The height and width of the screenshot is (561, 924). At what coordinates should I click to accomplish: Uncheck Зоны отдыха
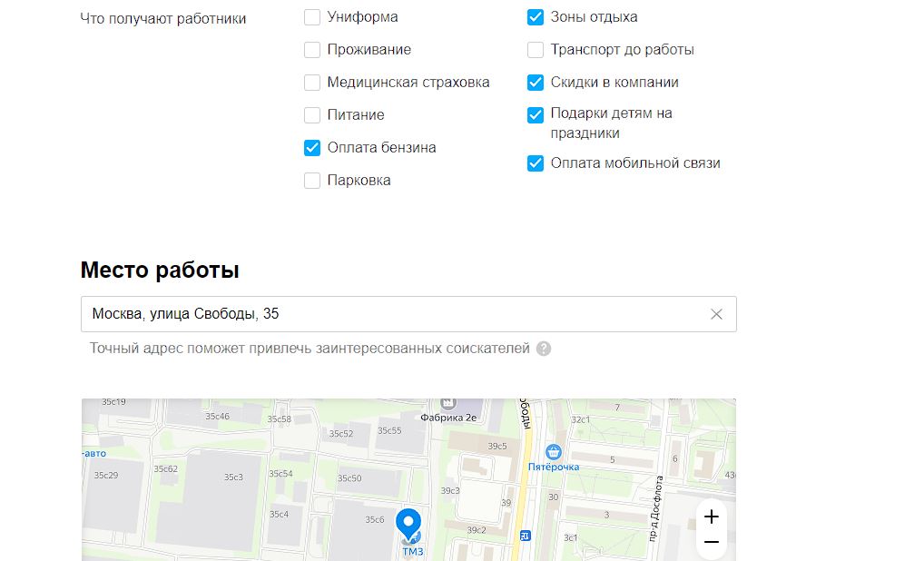(535, 16)
